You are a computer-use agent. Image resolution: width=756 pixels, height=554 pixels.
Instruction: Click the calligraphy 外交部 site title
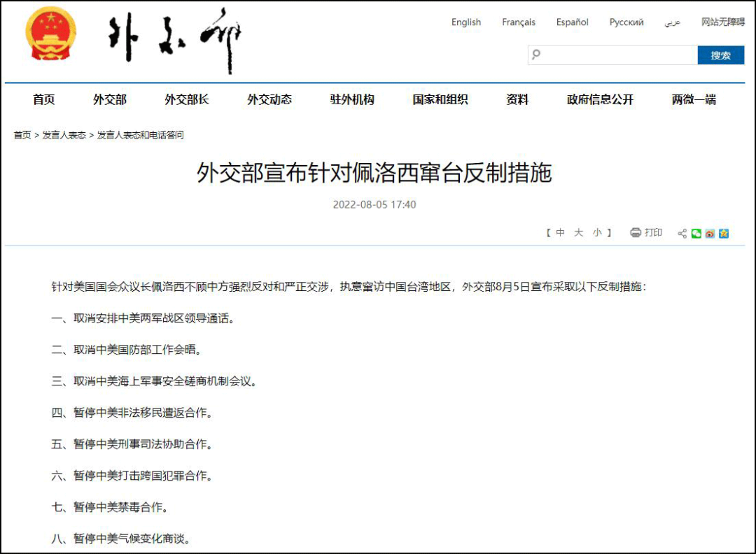coord(175,41)
